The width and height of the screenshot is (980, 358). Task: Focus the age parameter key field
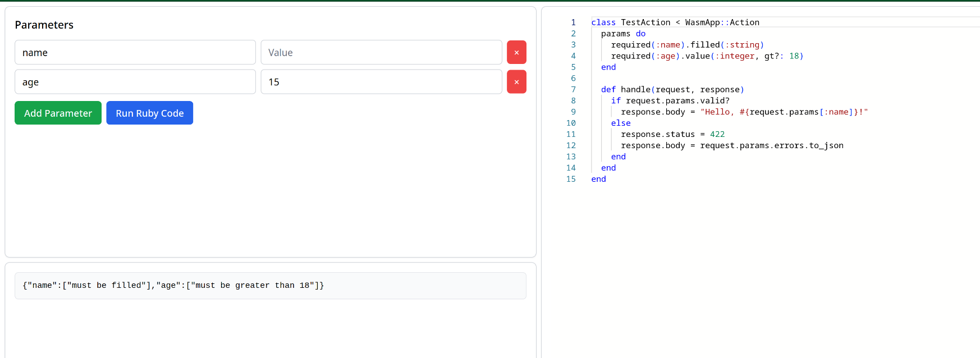(x=135, y=82)
